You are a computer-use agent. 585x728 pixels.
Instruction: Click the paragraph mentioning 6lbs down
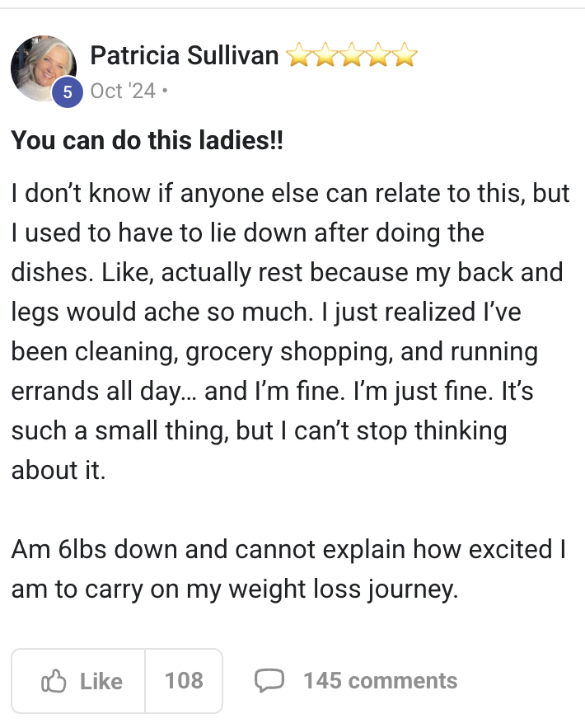(x=288, y=569)
